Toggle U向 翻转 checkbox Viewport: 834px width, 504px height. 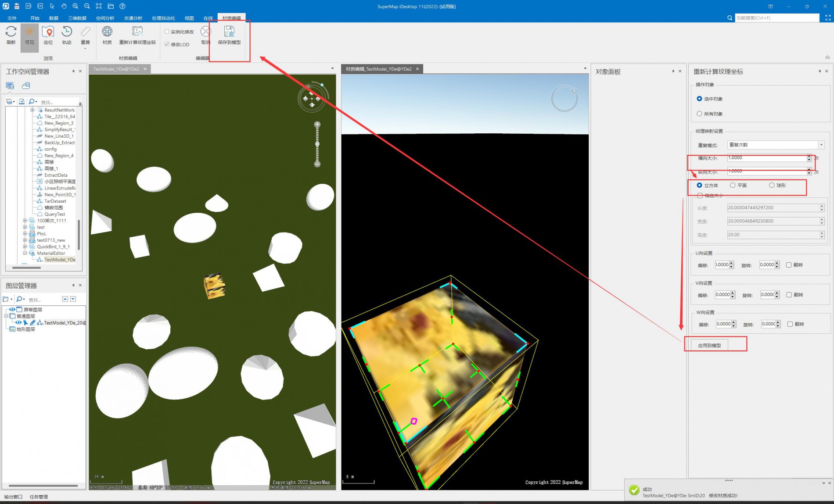pyautogui.click(x=789, y=265)
